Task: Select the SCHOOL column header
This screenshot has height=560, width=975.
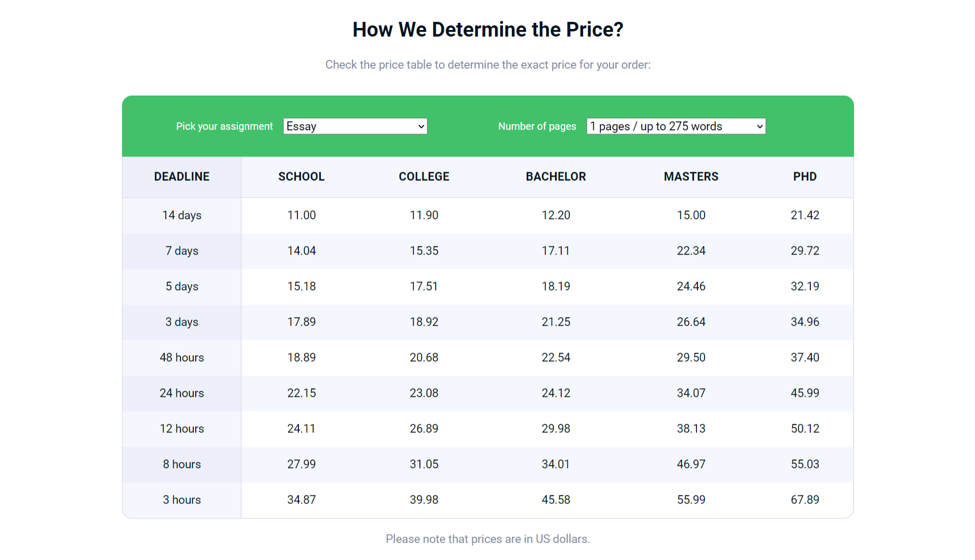Action: click(301, 176)
